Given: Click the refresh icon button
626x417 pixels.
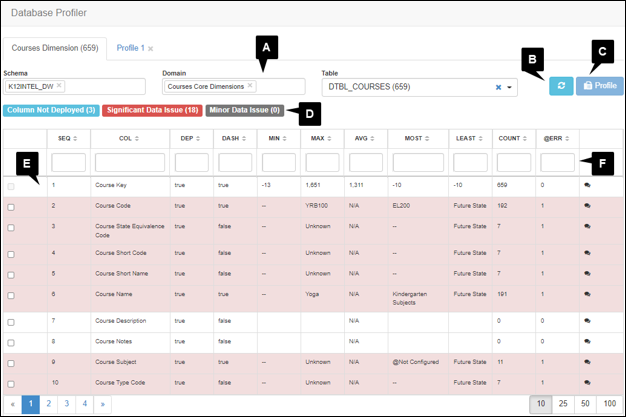Looking at the screenshot, I should point(561,86).
